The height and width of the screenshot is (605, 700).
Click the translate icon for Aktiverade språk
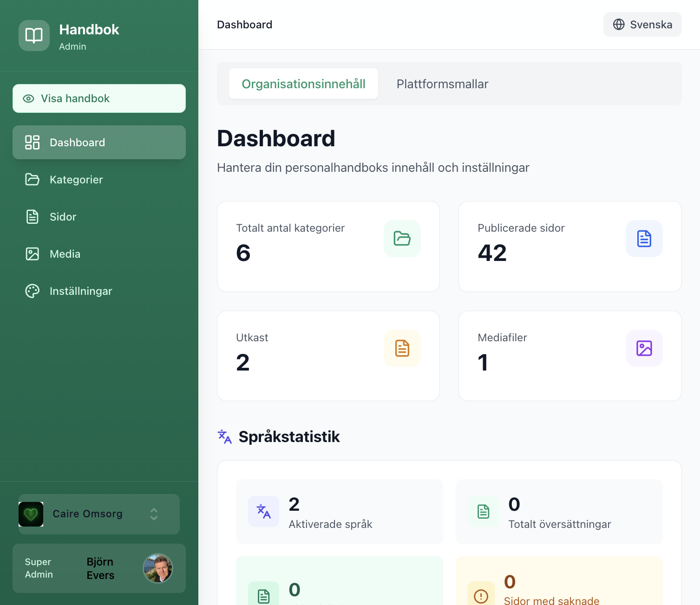click(263, 511)
